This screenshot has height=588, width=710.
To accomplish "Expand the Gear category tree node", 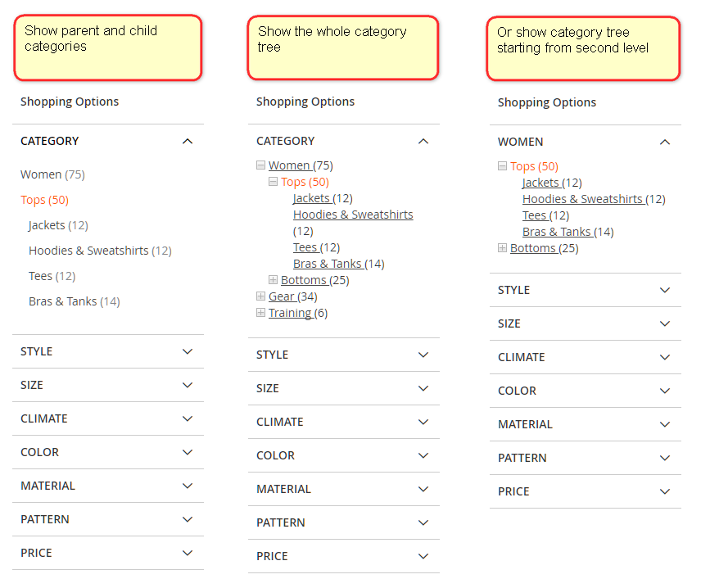I will tap(260, 296).
